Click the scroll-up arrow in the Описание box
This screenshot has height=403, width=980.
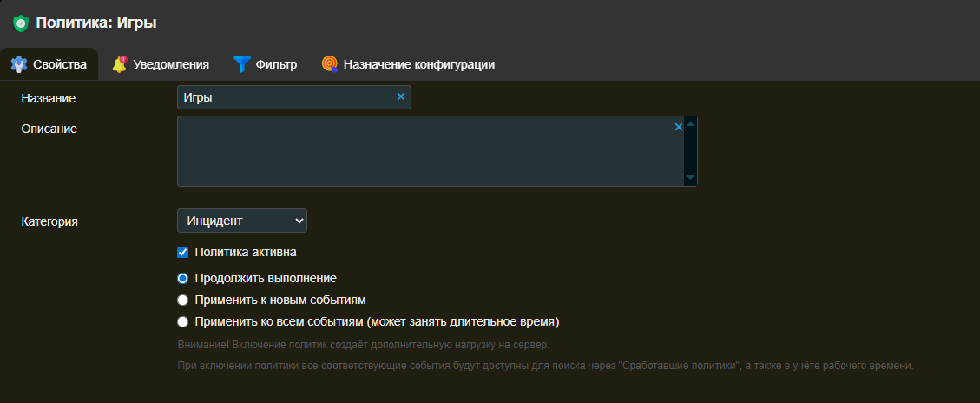point(690,125)
